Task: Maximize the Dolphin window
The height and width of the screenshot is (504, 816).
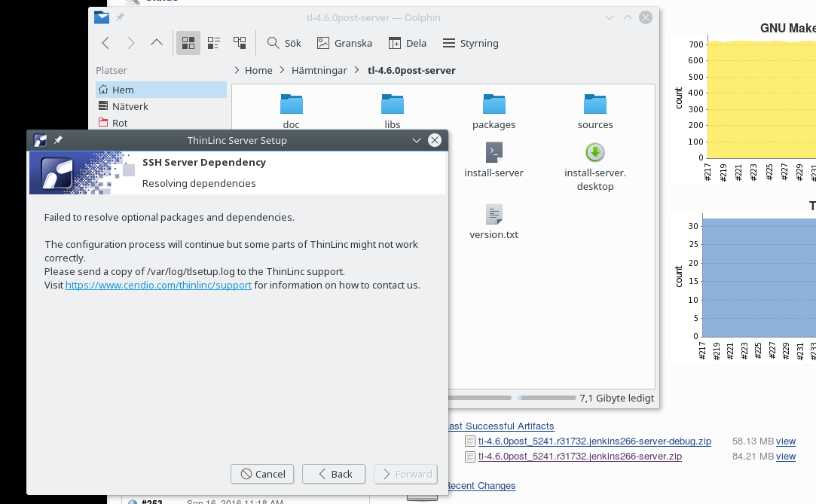Action: 628,17
